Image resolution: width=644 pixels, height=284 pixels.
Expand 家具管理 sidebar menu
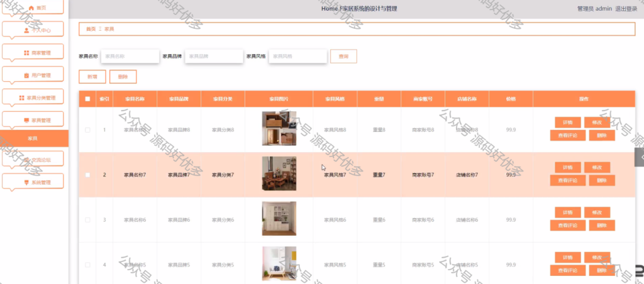coord(33,120)
